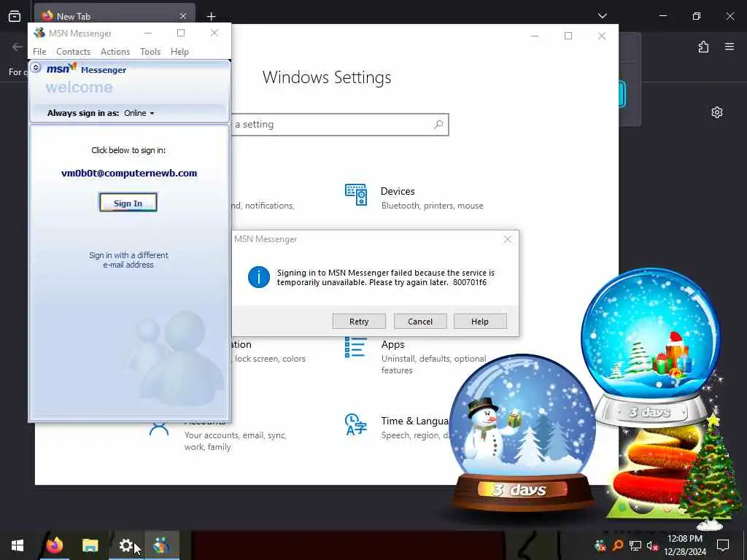Click the gift-box snow globe widget
The width and height of the screenshot is (747, 560).
tap(651, 346)
